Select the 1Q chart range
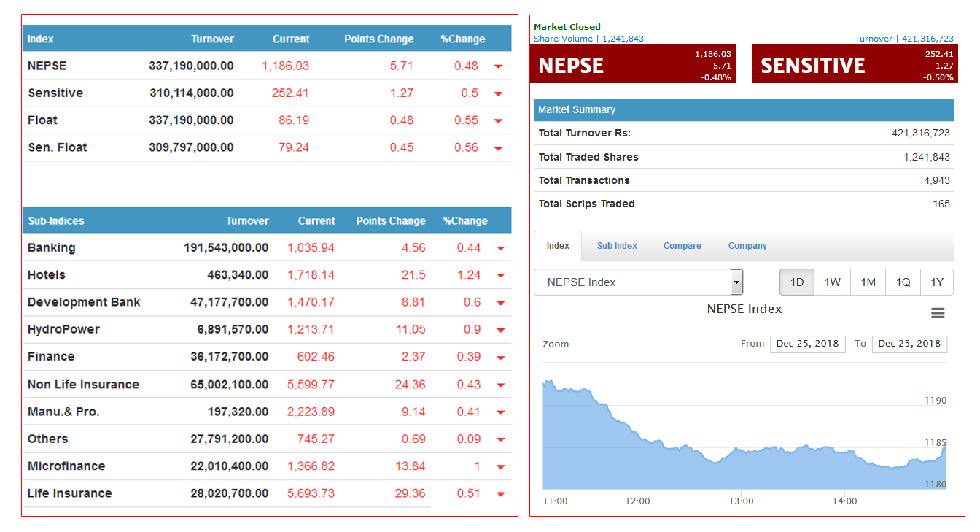The image size is (980, 532). (903, 282)
